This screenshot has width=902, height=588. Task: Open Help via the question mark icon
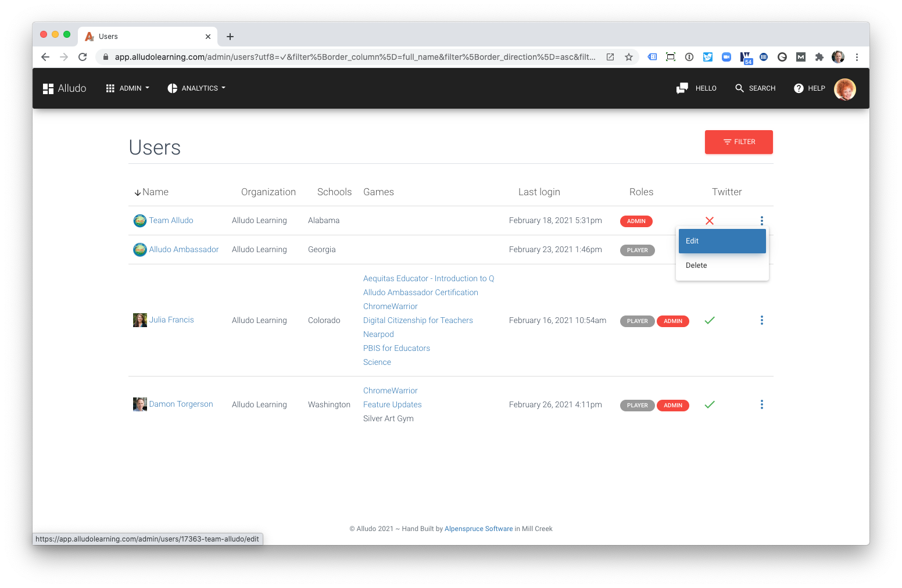pyautogui.click(x=798, y=88)
